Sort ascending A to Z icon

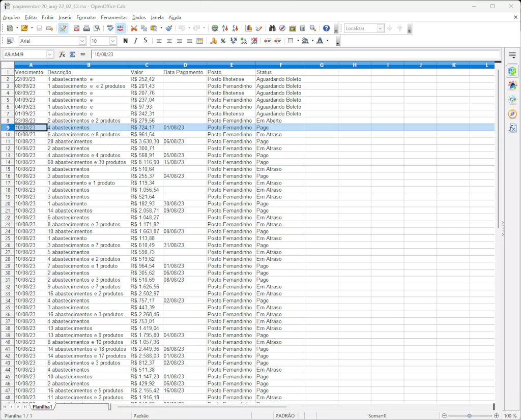(225, 28)
